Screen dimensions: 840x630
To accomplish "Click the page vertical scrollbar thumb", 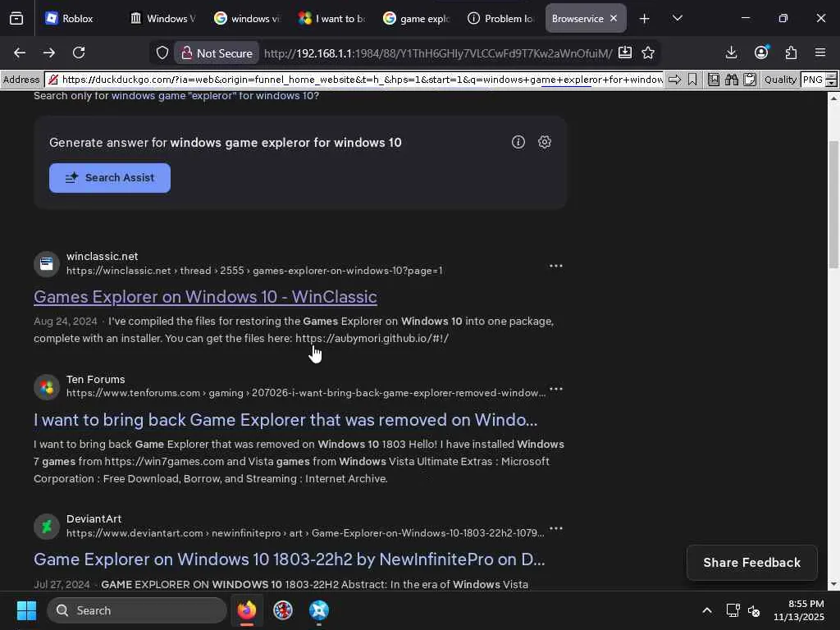I will (x=833, y=204).
